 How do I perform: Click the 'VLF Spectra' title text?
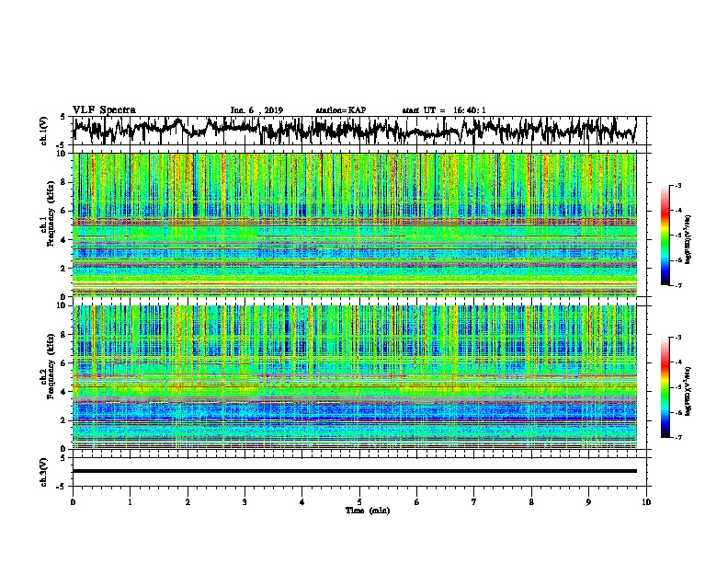(x=104, y=109)
